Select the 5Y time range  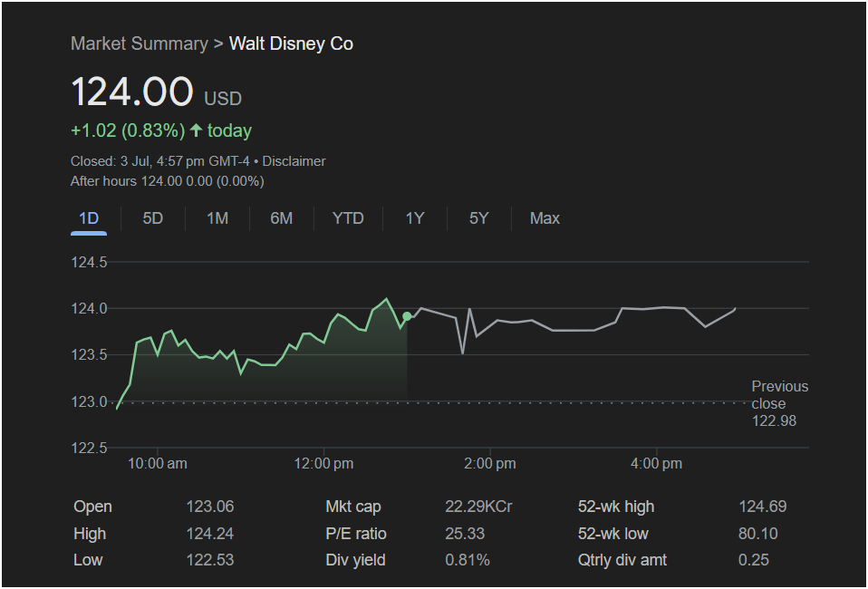pos(478,218)
